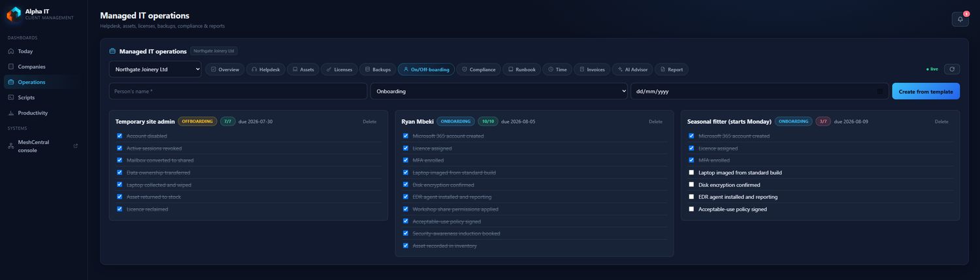Click the briefcase icon beside panel title
Screen dimensions: 980x280
point(112,51)
